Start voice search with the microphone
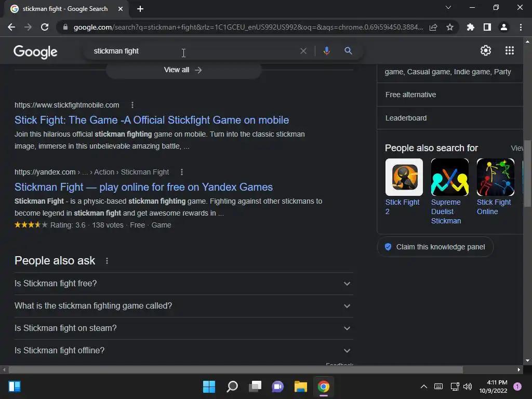This screenshot has width=532, height=399. 326,51
